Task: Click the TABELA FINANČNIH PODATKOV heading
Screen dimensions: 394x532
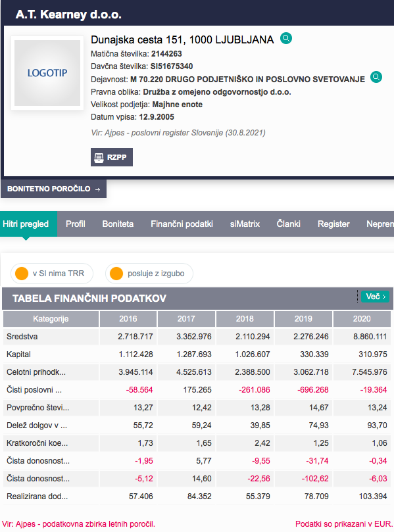Action: point(89,299)
